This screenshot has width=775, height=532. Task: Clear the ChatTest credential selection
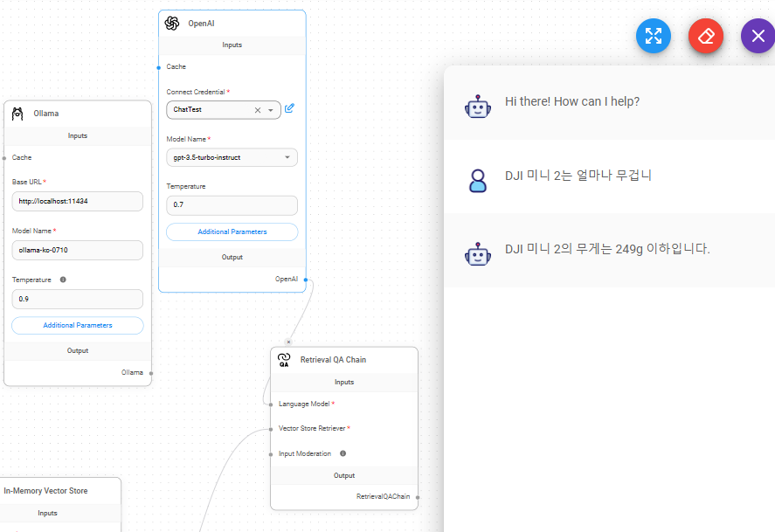(x=258, y=110)
